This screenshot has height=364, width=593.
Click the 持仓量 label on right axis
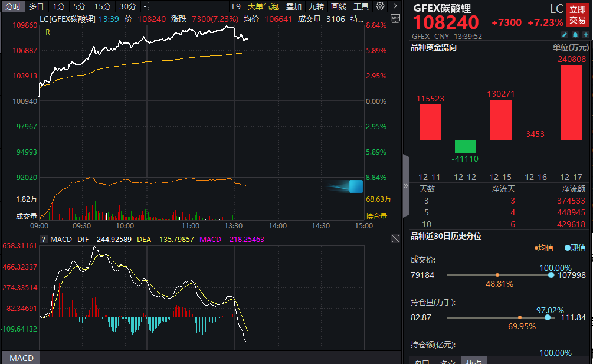(x=376, y=216)
